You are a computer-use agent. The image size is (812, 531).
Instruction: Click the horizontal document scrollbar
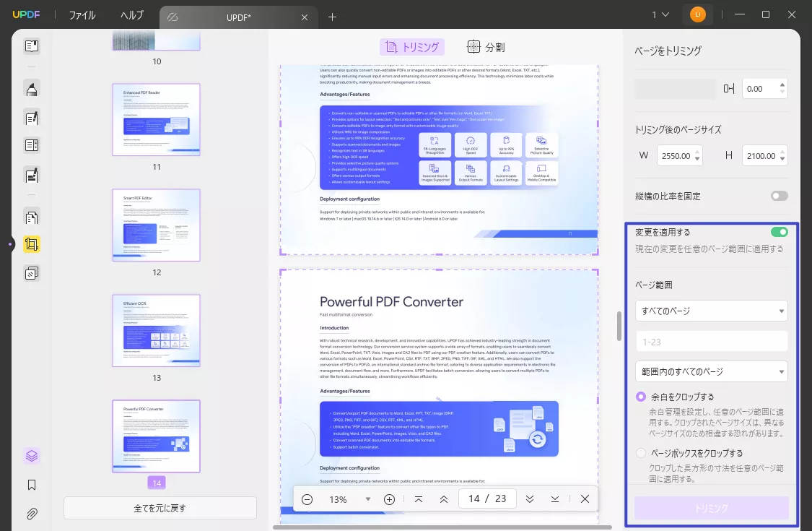442,527
